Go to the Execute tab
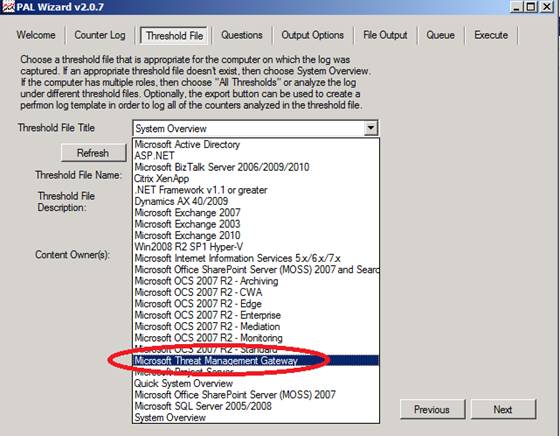The image size is (560, 436). 491,35
